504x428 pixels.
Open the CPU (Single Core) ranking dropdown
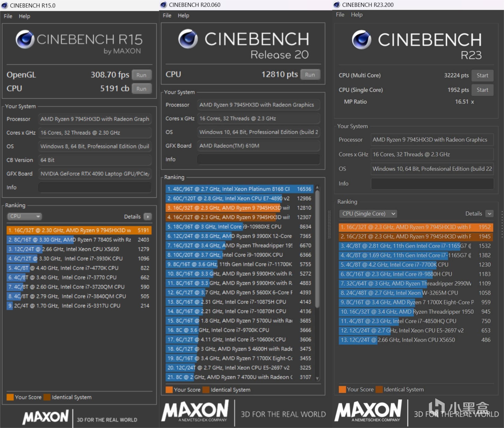[368, 214]
